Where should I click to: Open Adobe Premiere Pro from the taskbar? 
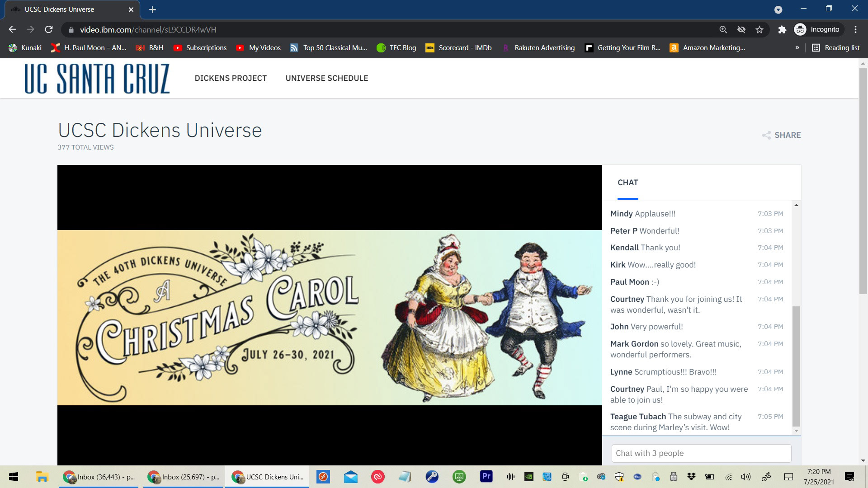[x=486, y=476]
